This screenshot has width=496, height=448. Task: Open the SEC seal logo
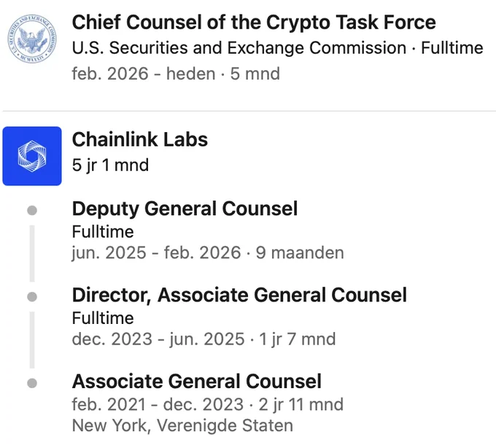click(x=32, y=39)
